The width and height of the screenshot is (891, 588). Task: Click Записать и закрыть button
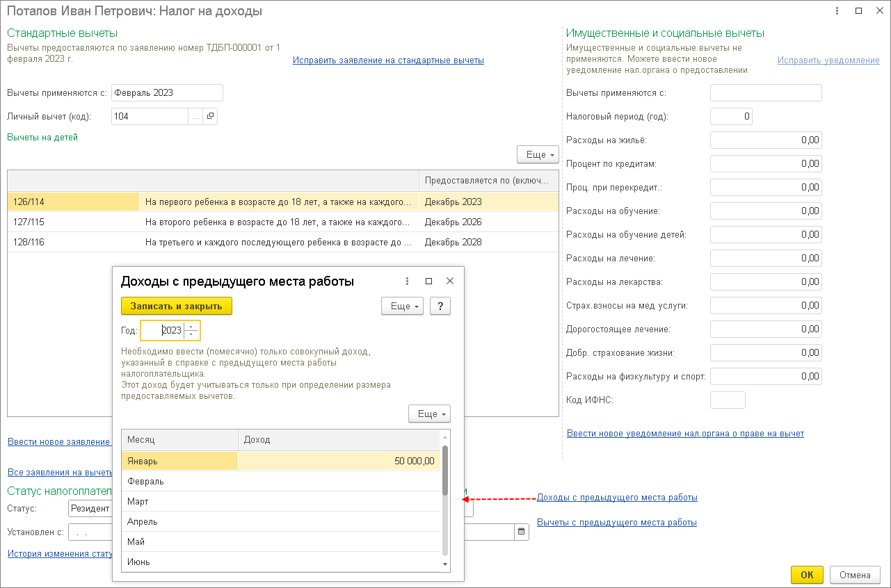tap(177, 306)
